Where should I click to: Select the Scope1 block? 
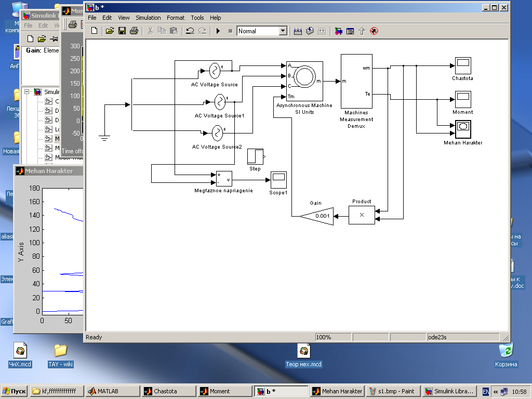tap(278, 180)
